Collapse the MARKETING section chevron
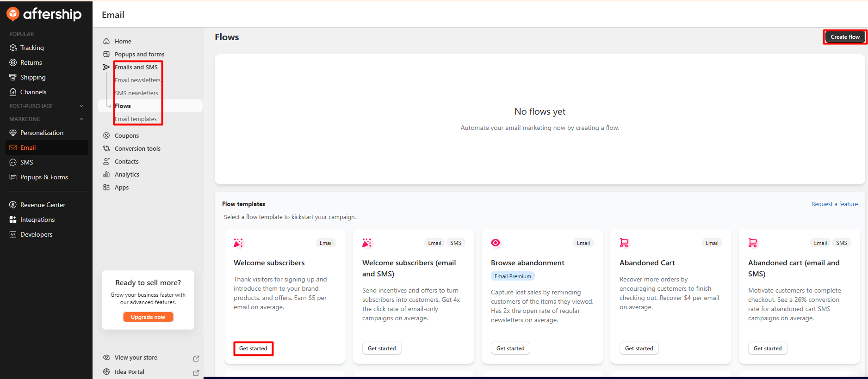868x379 pixels. point(81,119)
